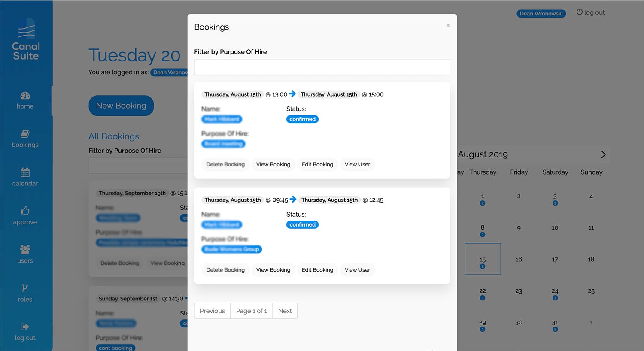Image resolution: width=644 pixels, height=351 pixels.
Task: Open the users group icon
Action: [x=25, y=249]
